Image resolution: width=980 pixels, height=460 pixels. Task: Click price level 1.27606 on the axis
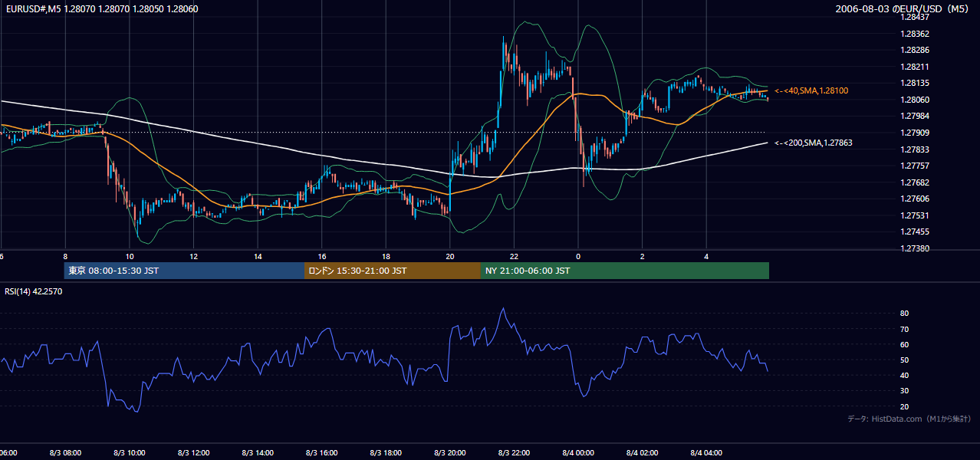click(x=914, y=199)
